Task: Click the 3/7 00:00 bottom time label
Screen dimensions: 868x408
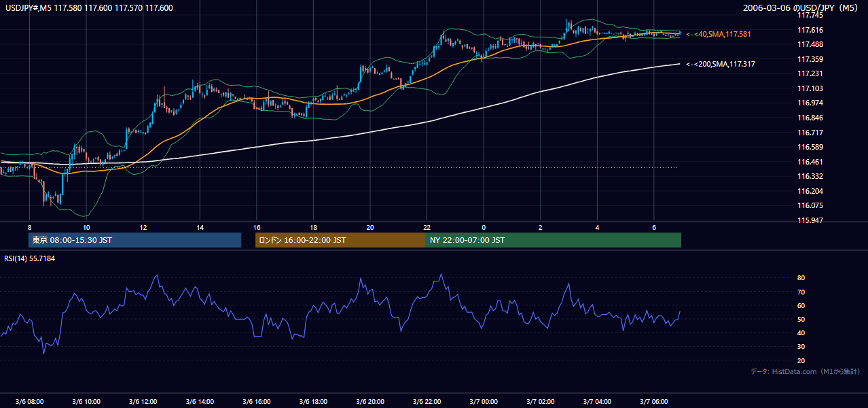Action: point(484,402)
